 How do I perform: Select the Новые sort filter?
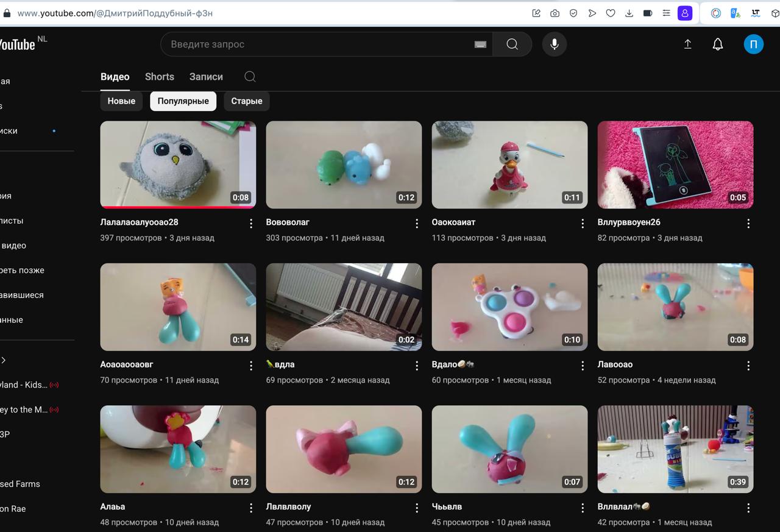tap(121, 101)
